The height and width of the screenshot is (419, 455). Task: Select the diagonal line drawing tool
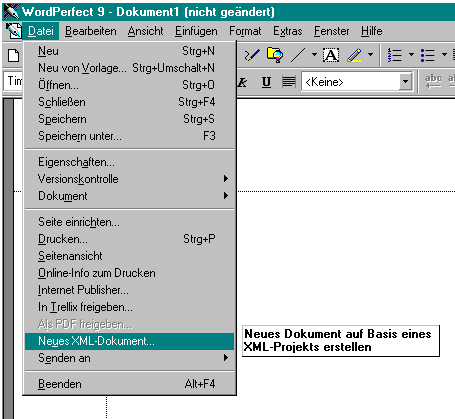click(x=298, y=55)
